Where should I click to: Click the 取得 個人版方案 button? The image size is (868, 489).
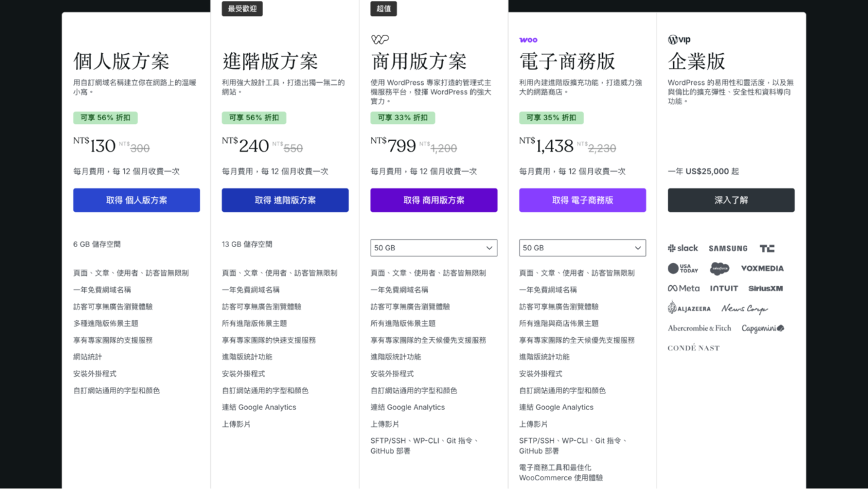click(x=136, y=200)
